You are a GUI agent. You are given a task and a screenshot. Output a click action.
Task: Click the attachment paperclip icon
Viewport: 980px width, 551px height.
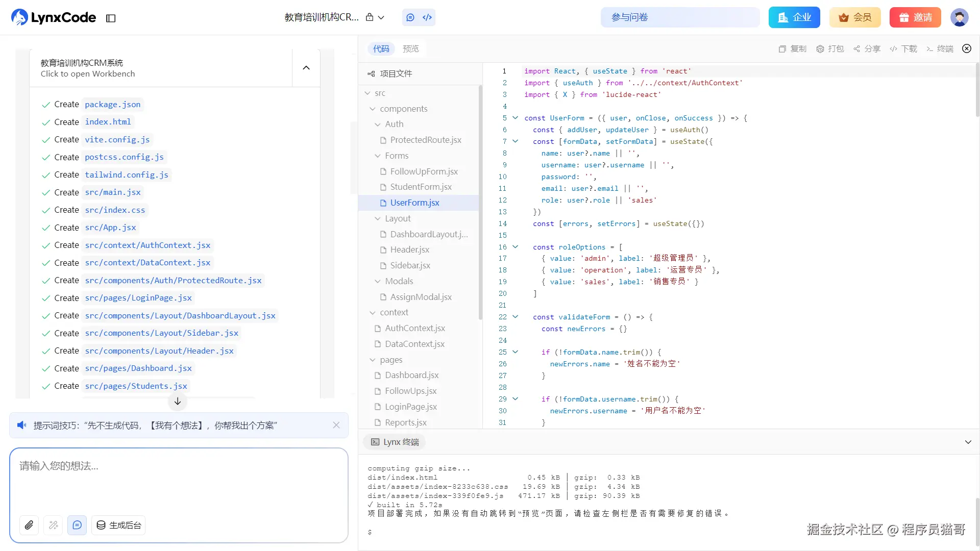coord(29,525)
